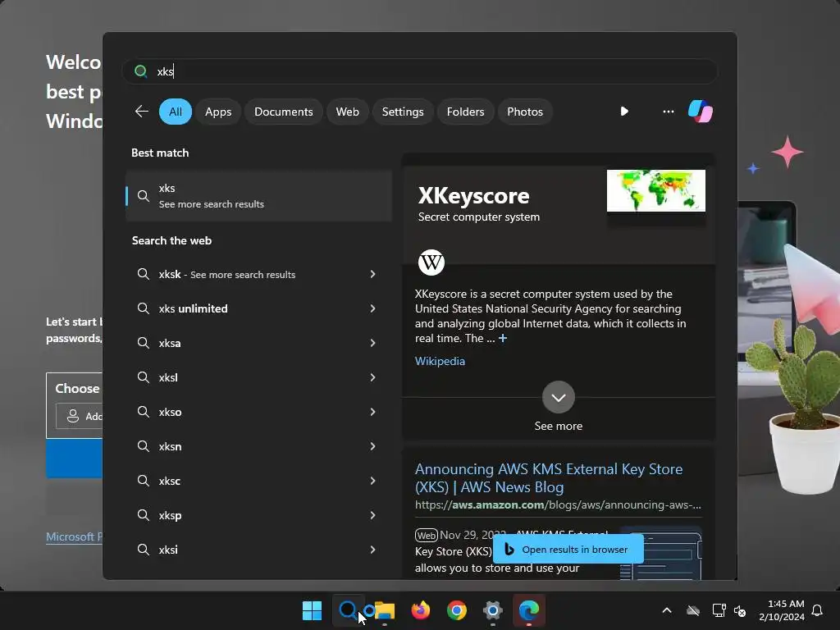Click the muted volume tray icon
The image size is (840, 630).
(x=740, y=610)
